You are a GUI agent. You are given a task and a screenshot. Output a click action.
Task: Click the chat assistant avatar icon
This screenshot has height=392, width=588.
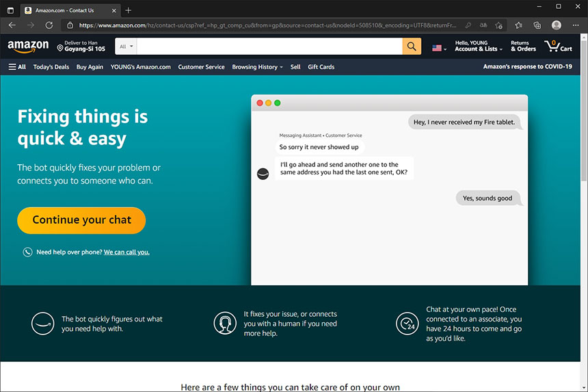(x=263, y=174)
